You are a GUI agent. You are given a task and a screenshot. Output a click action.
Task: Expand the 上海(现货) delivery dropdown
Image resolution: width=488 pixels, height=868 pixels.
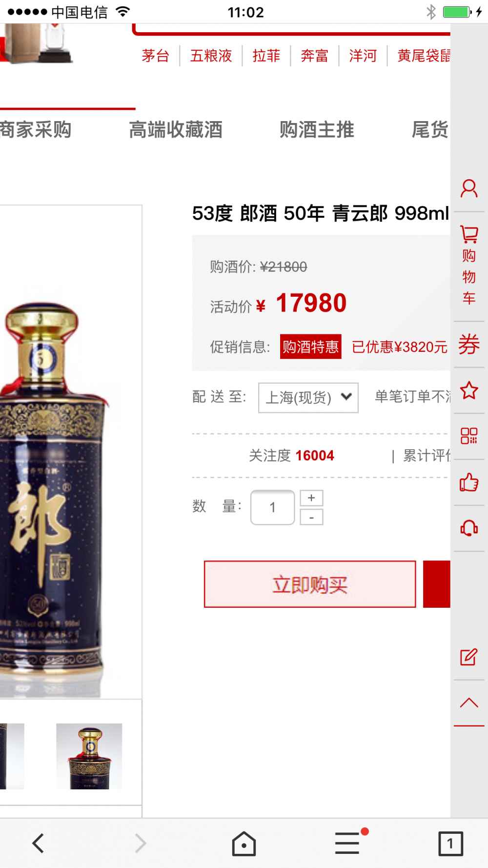coord(308,397)
